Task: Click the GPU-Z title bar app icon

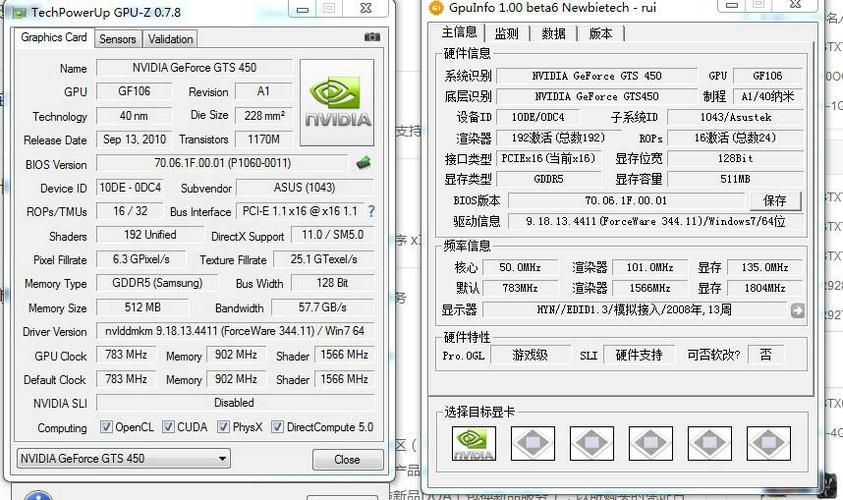Action: [20, 12]
